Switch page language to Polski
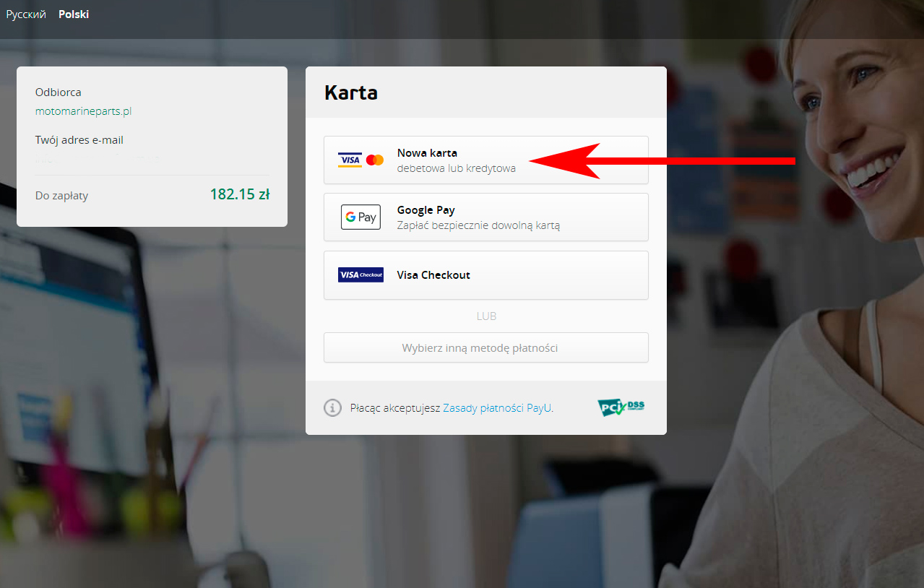Image resolution: width=924 pixels, height=588 pixels. pyautogui.click(x=74, y=14)
